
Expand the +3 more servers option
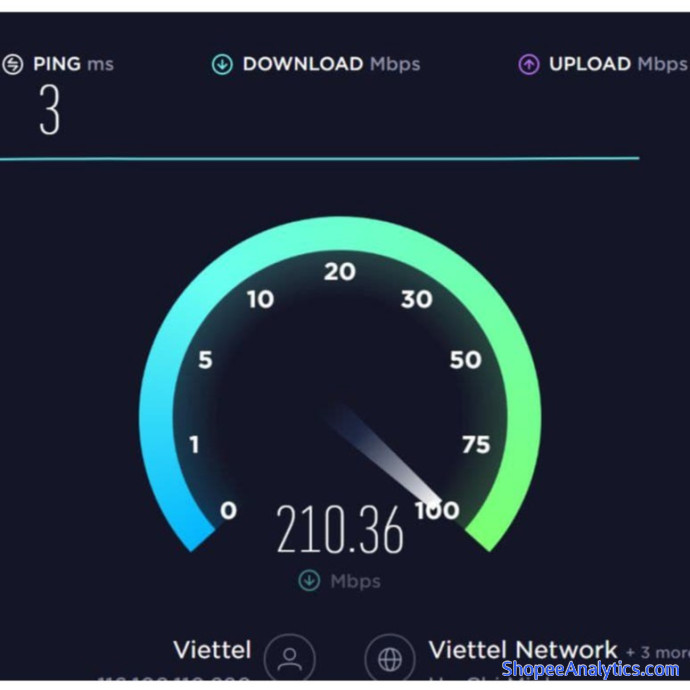657,652
